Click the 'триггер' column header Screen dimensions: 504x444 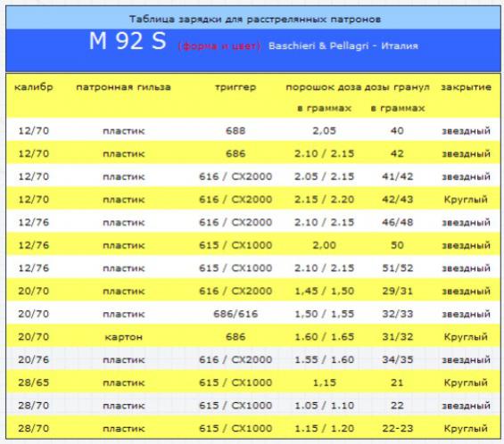235,87
